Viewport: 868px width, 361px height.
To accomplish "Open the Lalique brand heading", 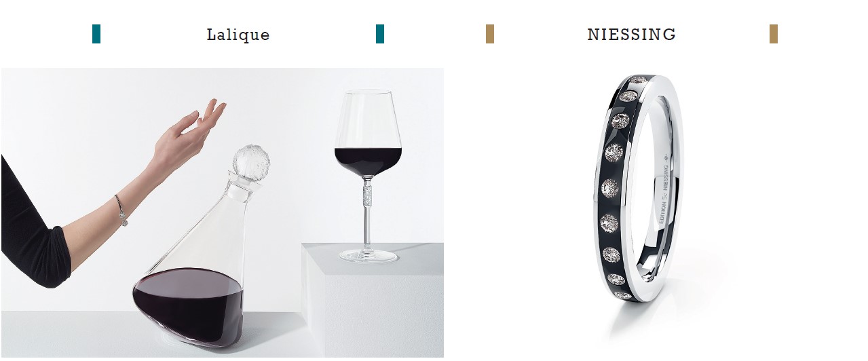I will (x=238, y=35).
